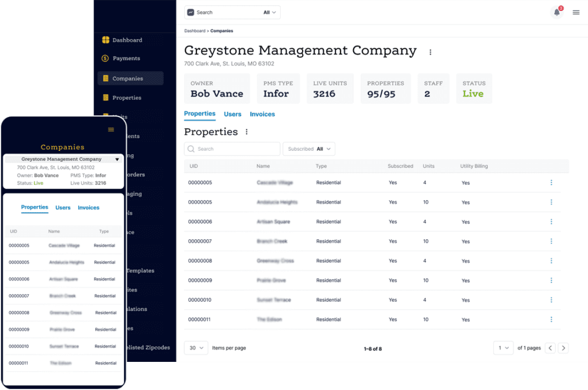This screenshot has width=588, height=390.
Task: Click the Dashboard grid icon in the sidebar
Action: click(106, 40)
